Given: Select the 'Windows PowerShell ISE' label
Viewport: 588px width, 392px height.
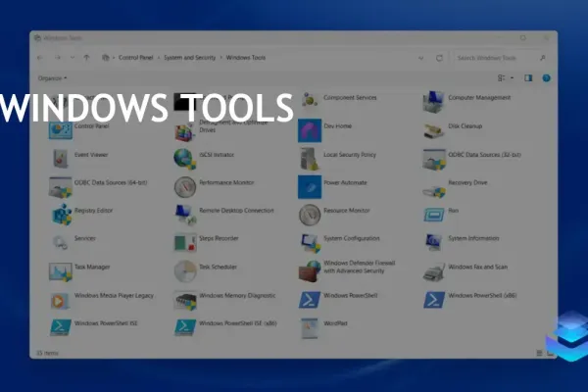Looking at the screenshot, I should pyautogui.click(x=106, y=323).
